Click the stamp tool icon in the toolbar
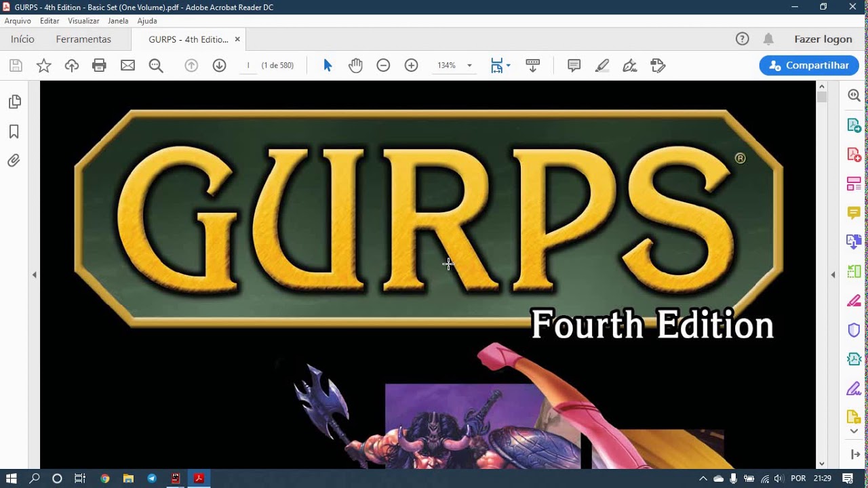This screenshot has width=868, height=488. click(657, 66)
